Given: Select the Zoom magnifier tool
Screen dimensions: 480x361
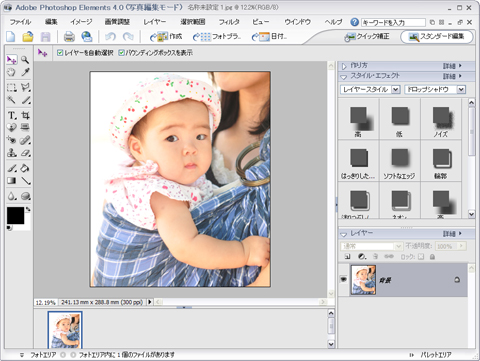Looking at the screenshot, I should (x=25, y=60).
